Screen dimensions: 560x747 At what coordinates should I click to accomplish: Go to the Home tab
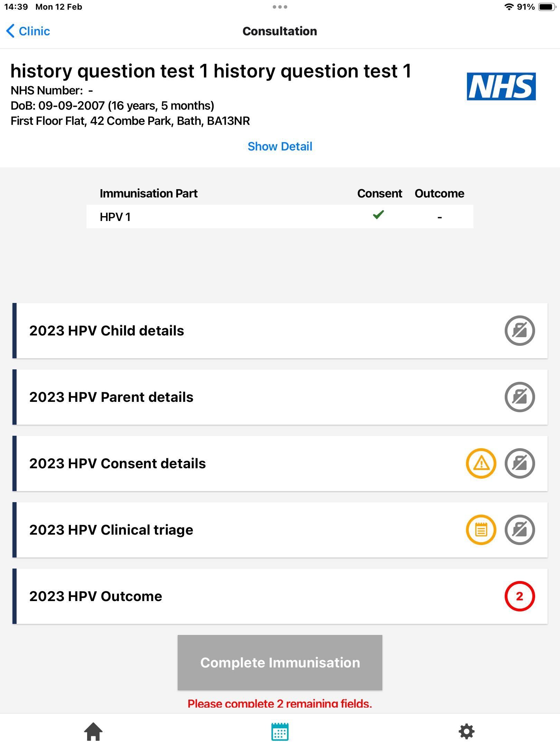point(93,732)
